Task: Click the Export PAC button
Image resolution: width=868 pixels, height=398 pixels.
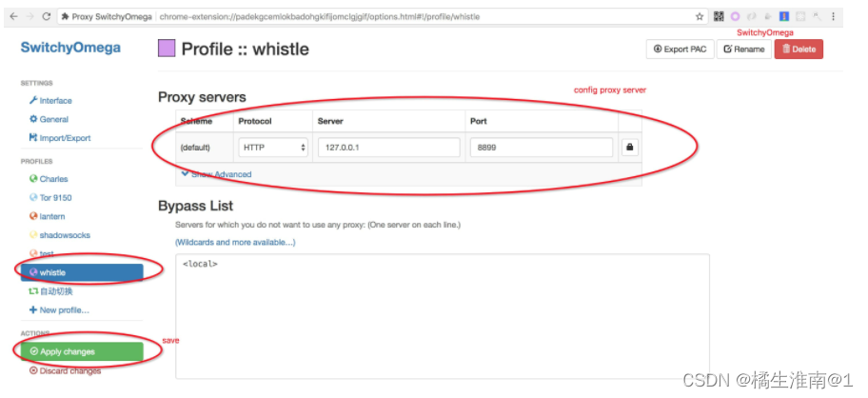Action: (x=680, y=50)
